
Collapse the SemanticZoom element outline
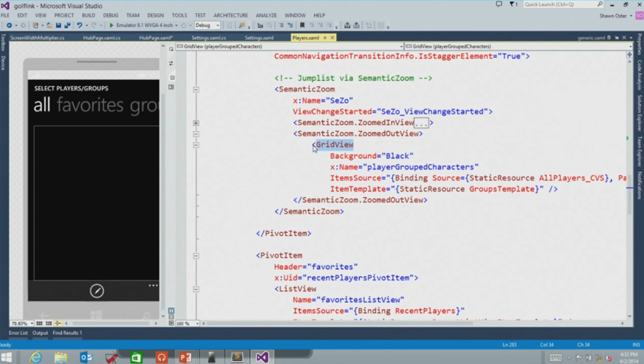[x=196, y=89]
